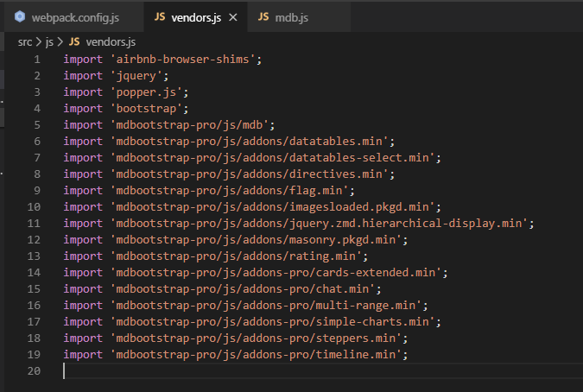Click the datatables-select.min import path
Image resolution: width=583 pixels, height=392 pixels.
tap(273, 157)
